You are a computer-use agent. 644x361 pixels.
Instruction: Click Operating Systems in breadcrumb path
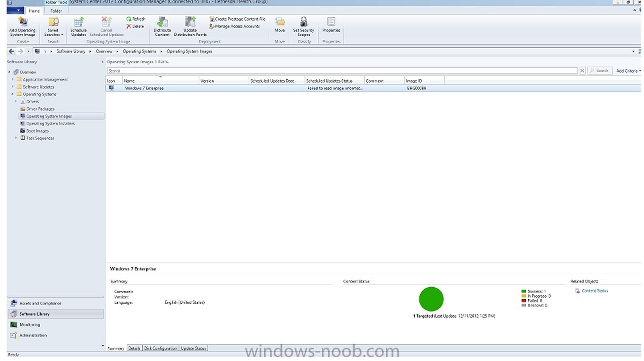[x=139, y=51]
